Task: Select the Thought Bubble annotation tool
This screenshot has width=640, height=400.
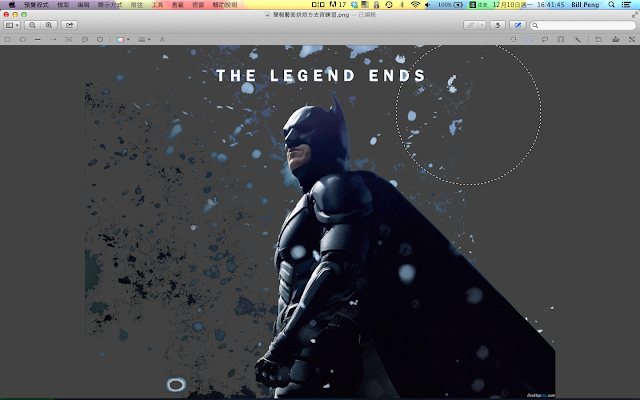Action: click(x=100, y=40)
